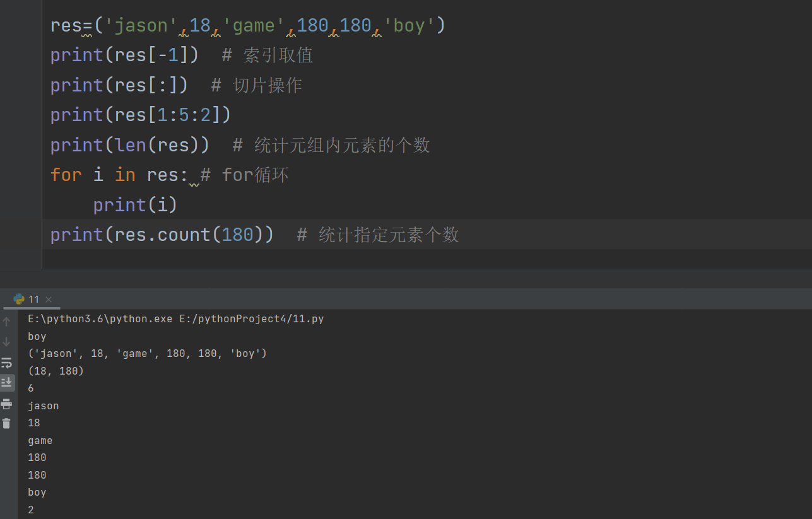Click the comment '# 索引取值'

click(268, 55)
